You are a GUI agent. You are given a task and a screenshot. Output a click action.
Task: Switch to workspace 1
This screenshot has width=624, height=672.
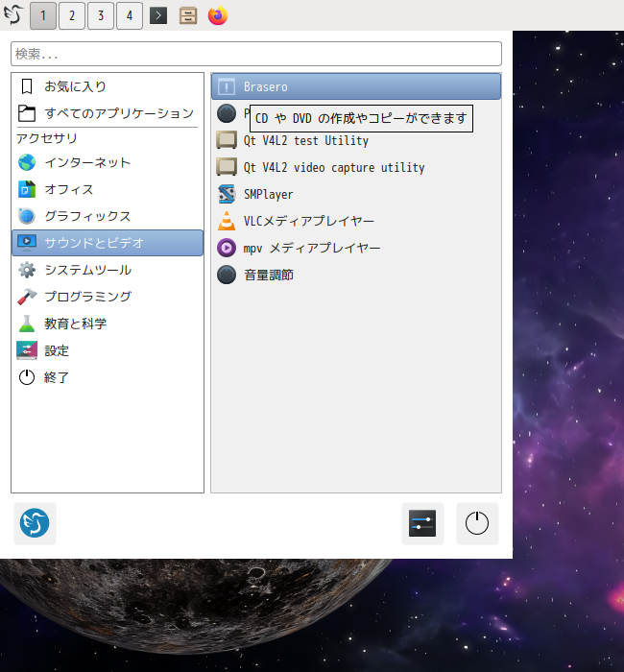[43, 16]
